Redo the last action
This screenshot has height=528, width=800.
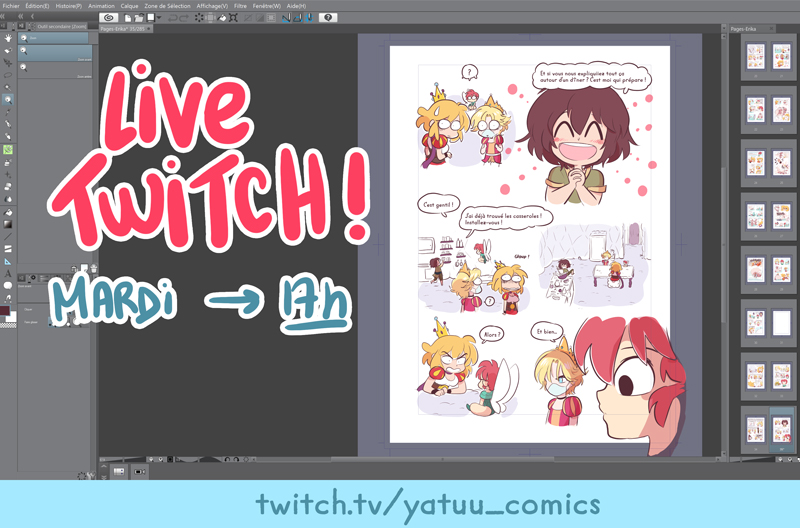[184, 18]
